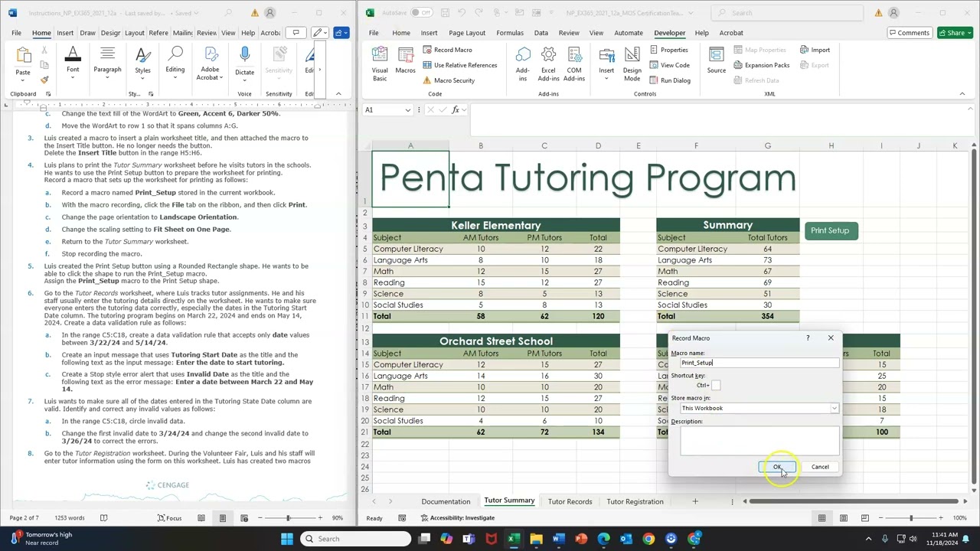Image resolution: width=980 pixels, height=551 pixels.
Task: Switch Excel to Page Layout view
Action: (844, 518)
